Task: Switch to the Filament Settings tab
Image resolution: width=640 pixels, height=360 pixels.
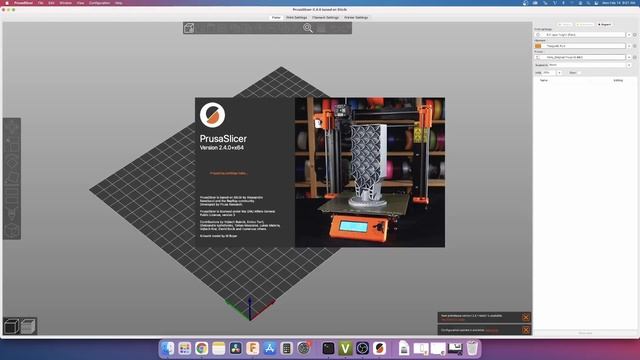Action: point(325,18)
